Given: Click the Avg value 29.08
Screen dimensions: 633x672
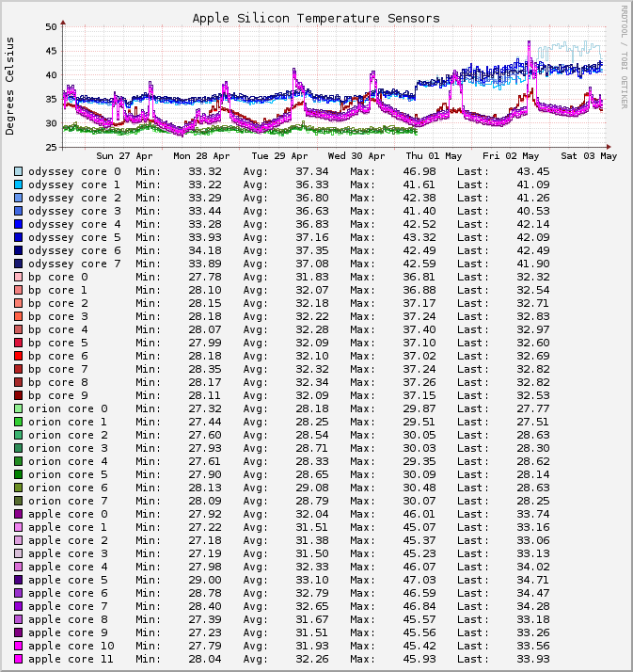Looking at the screenshot, I should (312, 488).
